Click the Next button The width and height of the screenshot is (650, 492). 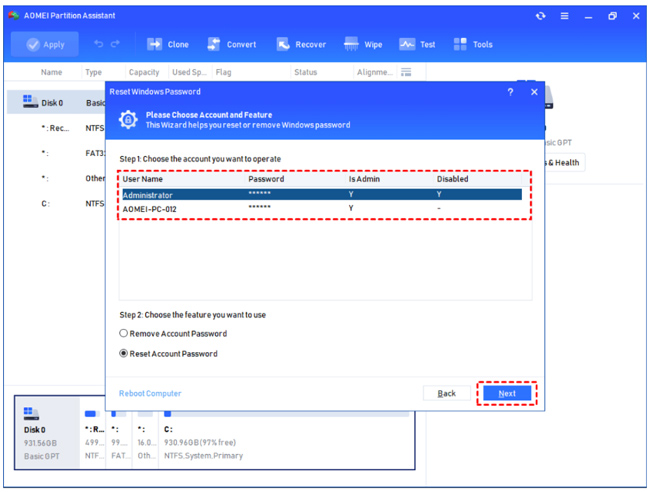pos(507,393)
